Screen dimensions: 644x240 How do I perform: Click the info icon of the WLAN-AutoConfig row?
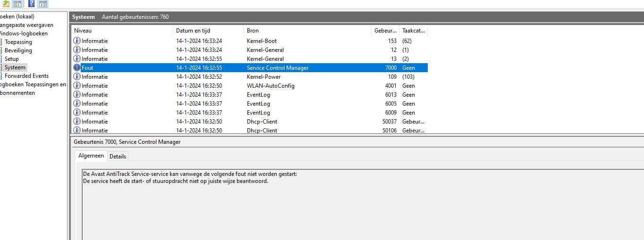[77, 85]
